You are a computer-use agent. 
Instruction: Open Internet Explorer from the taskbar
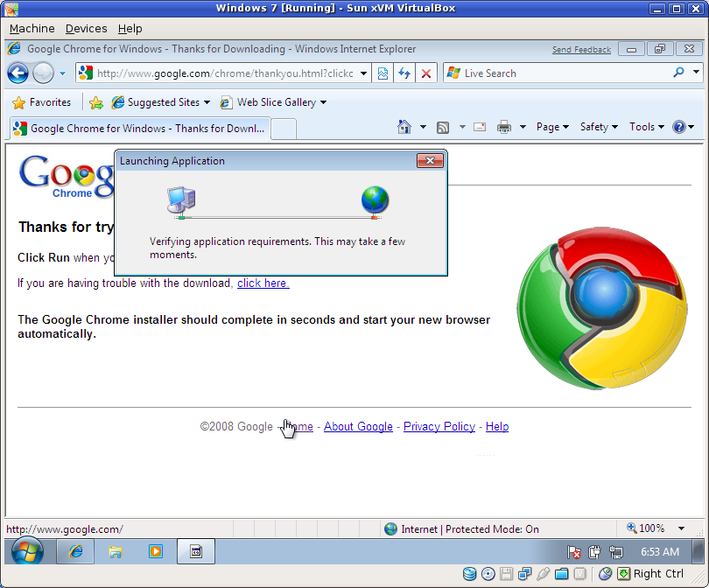[x=74, y=551]
